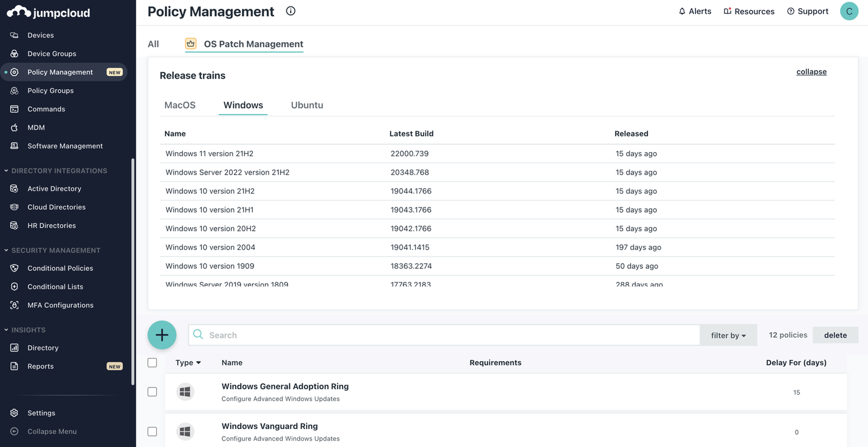Select Policy Management sidebar icon
868x447 pixels.
[x=14, y=72]
